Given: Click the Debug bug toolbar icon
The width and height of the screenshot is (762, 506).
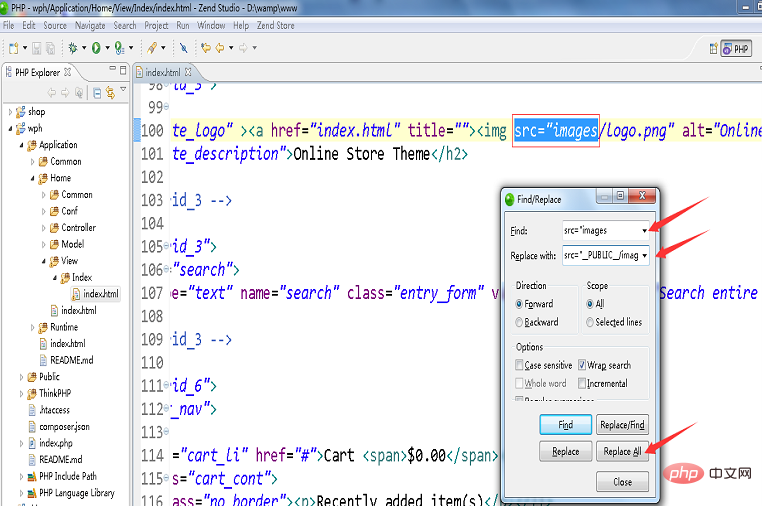Looking at the screenshot, I should (x=73, y=48).
